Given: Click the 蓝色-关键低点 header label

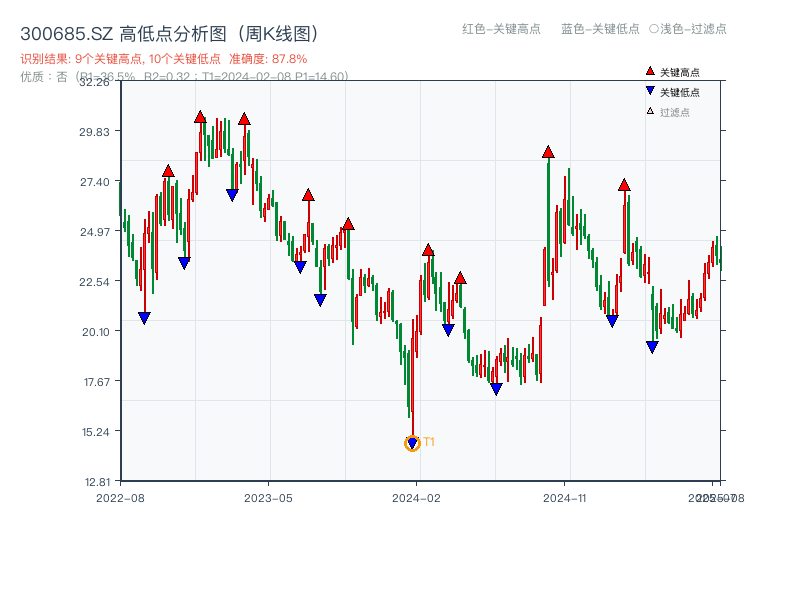Looking at the screenshot, I should tap(600, 29).
